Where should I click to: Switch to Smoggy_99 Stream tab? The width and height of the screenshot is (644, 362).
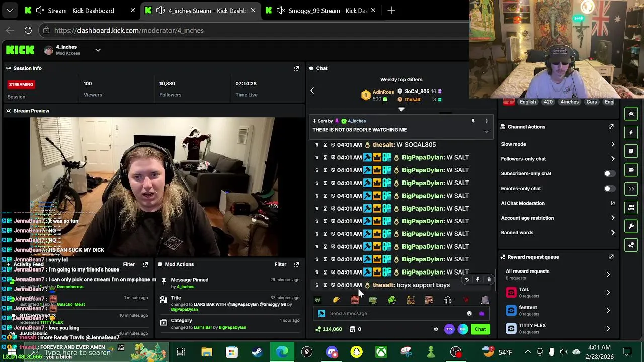(320, 10)
